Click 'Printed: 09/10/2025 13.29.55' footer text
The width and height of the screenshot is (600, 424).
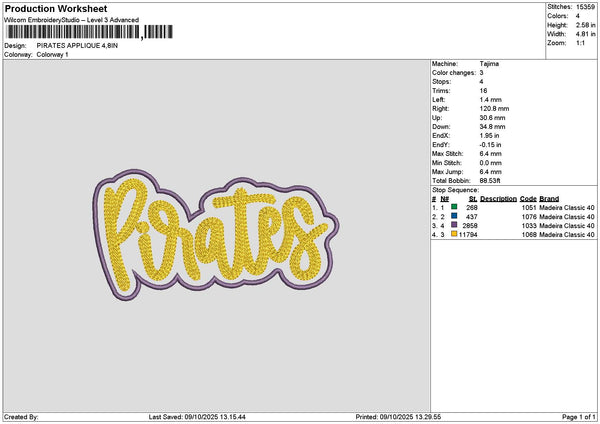click(398, 417)
